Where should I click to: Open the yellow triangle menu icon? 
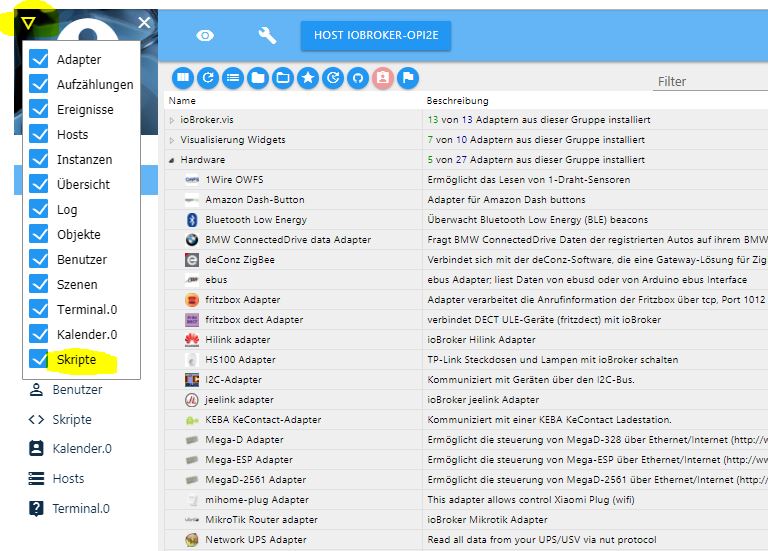click(x=28, y=23)
